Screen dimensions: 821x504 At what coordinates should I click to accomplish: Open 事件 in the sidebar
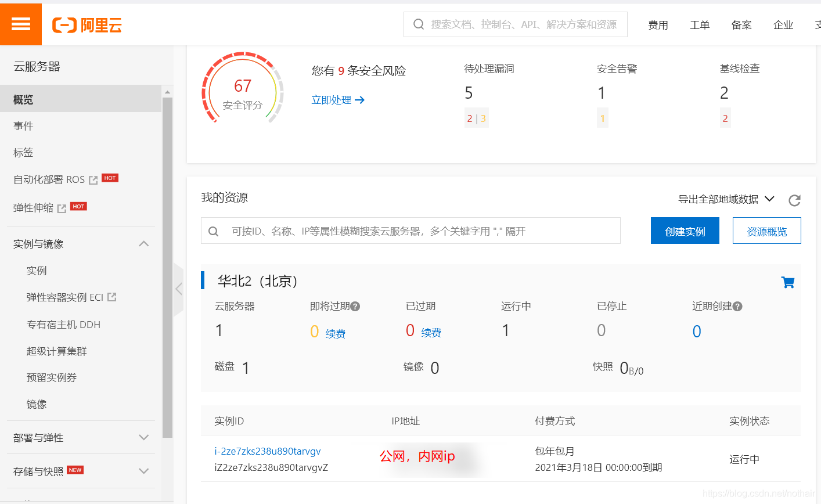(23, 126)
